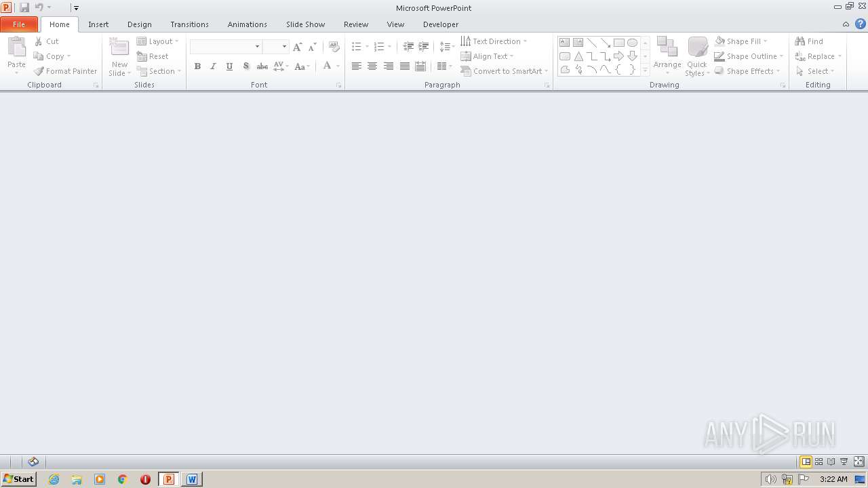Open the font name combo box
The image size is (868, 488).
tap(226, 47)
